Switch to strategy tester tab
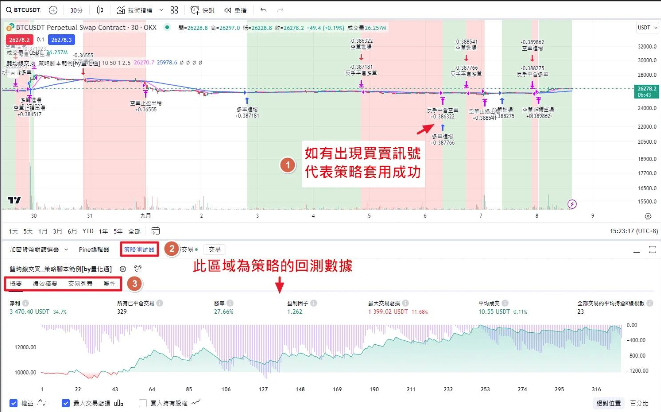Viewport: 661px width, 412px height. pyautogui.click(x=139, y=250)
